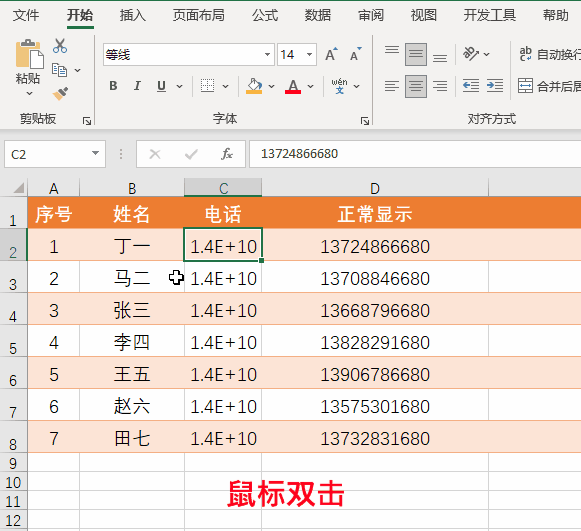This screenshot has height=531, width=581.
Task: Open the paste options dropdown arrow
Action: [29, 94]
